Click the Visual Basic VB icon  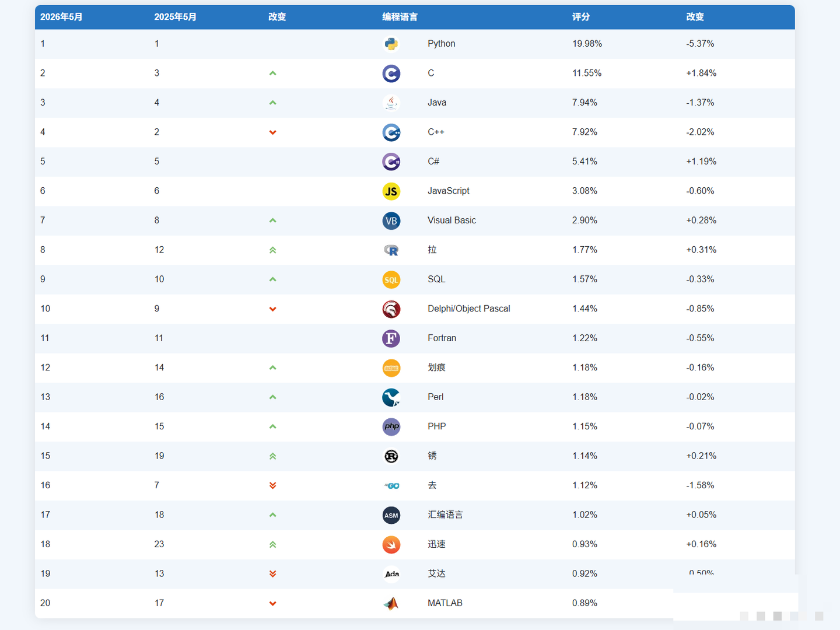click(391, 220)
